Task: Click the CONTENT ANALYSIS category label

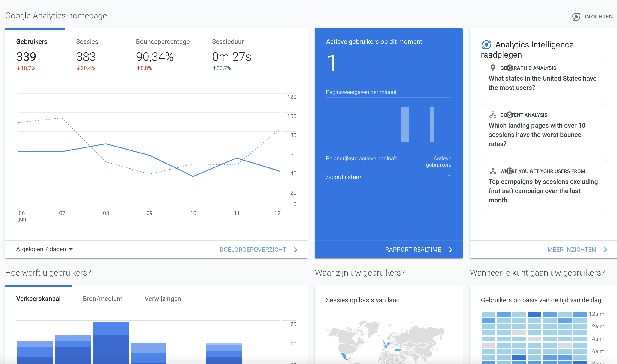Action: click(524, 115)
